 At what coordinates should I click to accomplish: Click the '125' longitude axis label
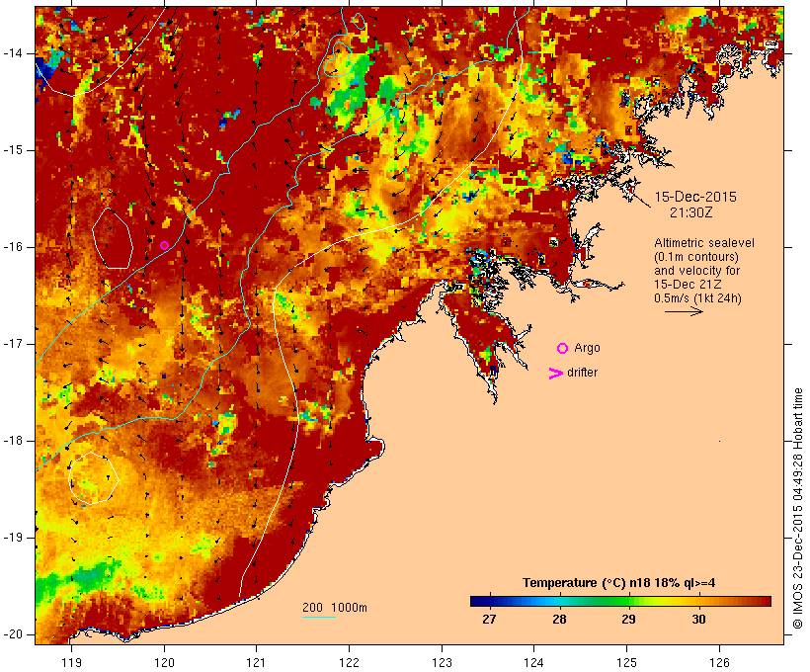click(x=627, y=662)
